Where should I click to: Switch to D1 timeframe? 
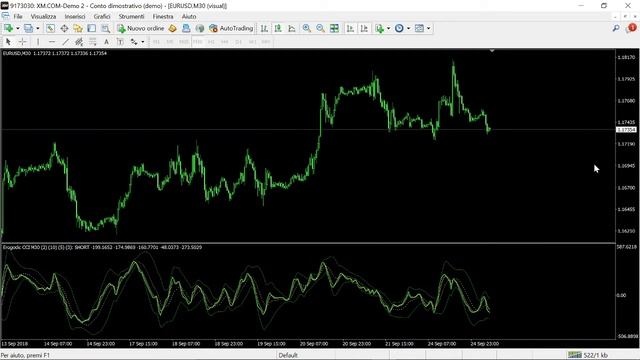[x=239, y=42]
